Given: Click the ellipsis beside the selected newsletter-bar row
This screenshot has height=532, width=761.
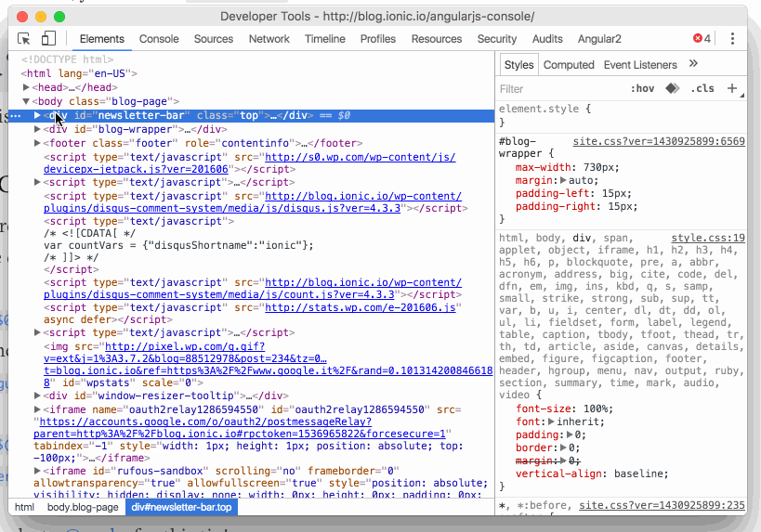Looking at the screenshot, I should pos(14,116).
